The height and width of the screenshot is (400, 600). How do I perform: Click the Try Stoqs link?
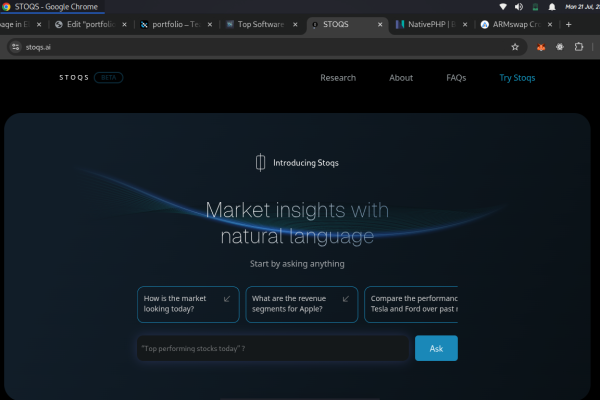coord(517,77)
